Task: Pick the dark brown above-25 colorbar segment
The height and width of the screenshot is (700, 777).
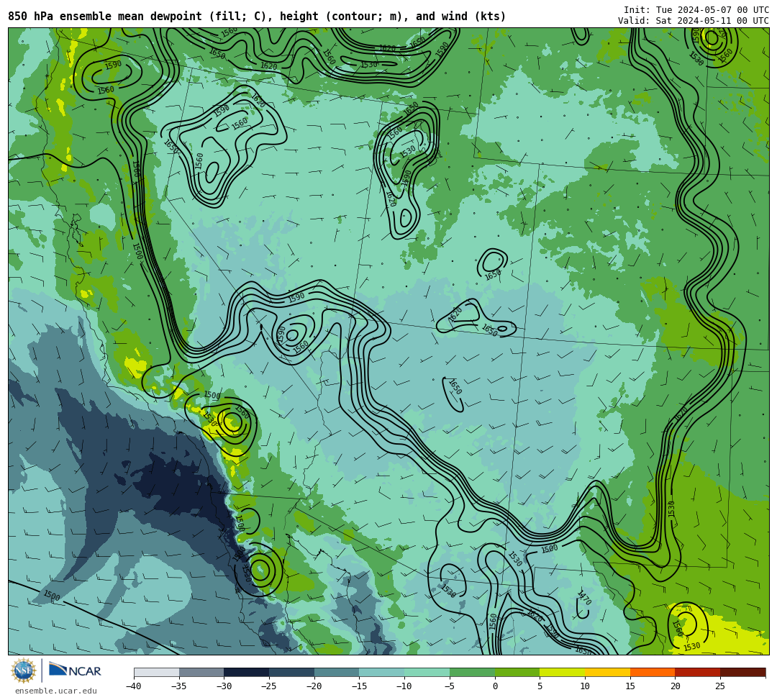Action: [742, 672]
